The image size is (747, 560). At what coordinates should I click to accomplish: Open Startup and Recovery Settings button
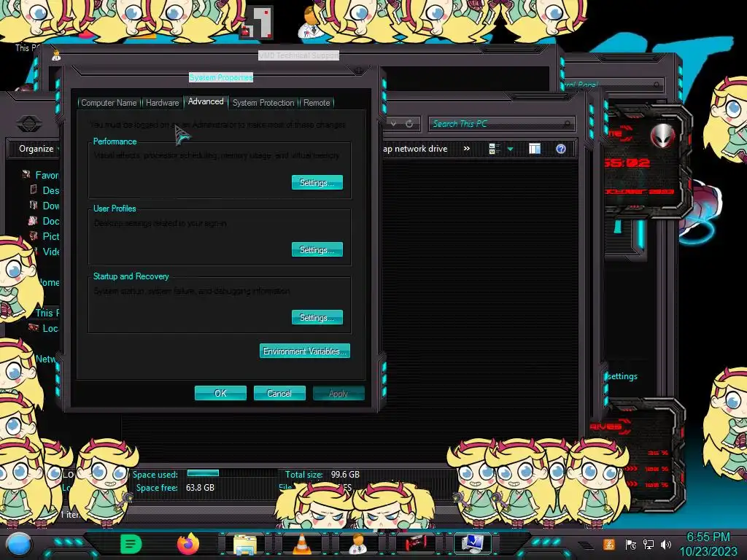[x=317, y=318]
